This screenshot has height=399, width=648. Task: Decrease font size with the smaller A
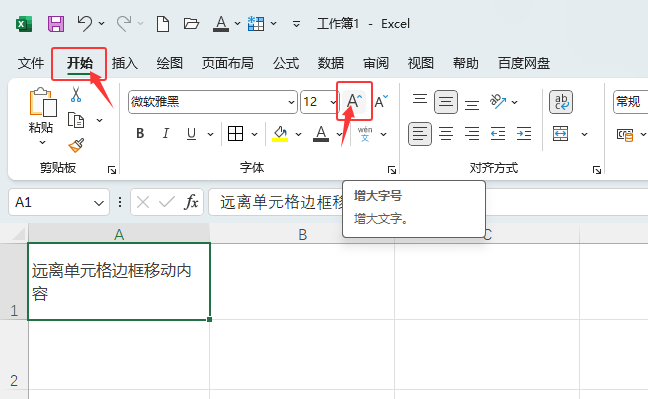pyautogui.click(x=381, y=101)
